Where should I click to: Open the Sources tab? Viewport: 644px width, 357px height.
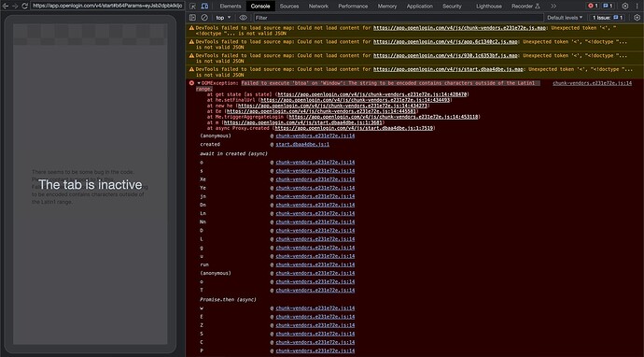(289, 7)
